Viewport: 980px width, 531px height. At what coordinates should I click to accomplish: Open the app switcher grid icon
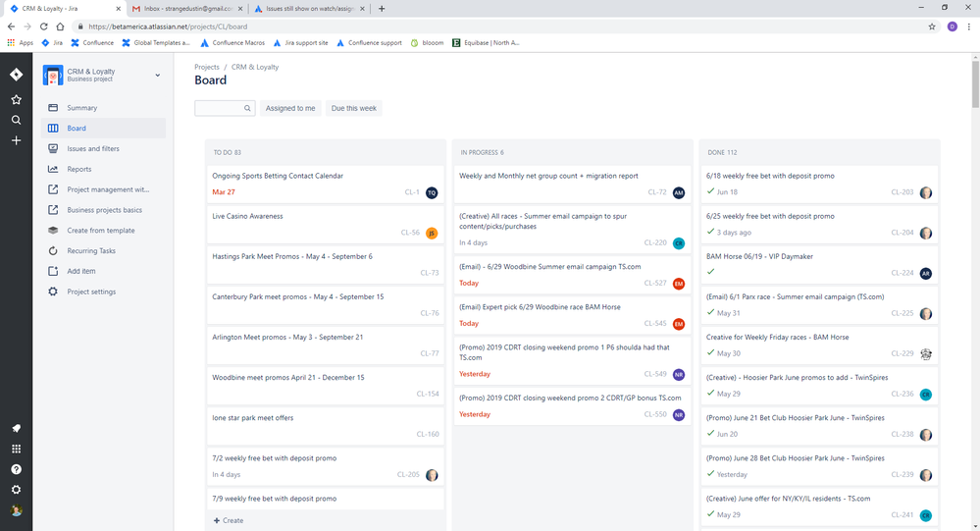click(17, 450)
